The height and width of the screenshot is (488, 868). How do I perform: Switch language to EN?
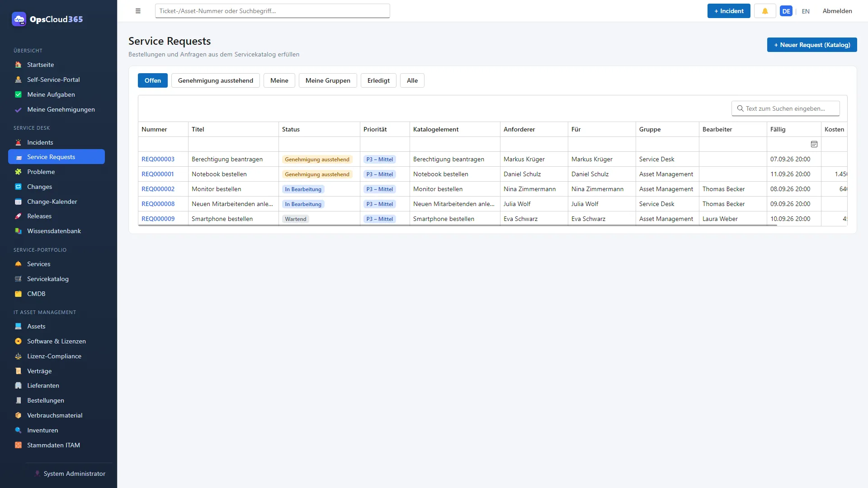(806, 11)
